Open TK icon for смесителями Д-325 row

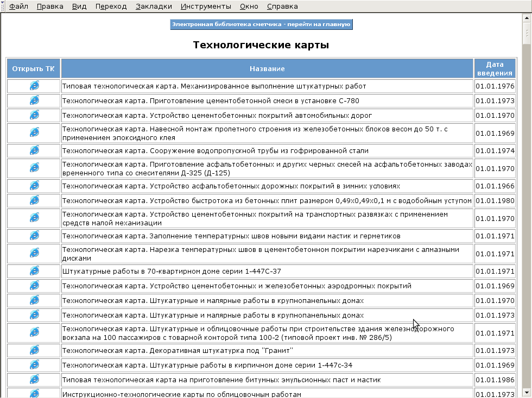34,167
